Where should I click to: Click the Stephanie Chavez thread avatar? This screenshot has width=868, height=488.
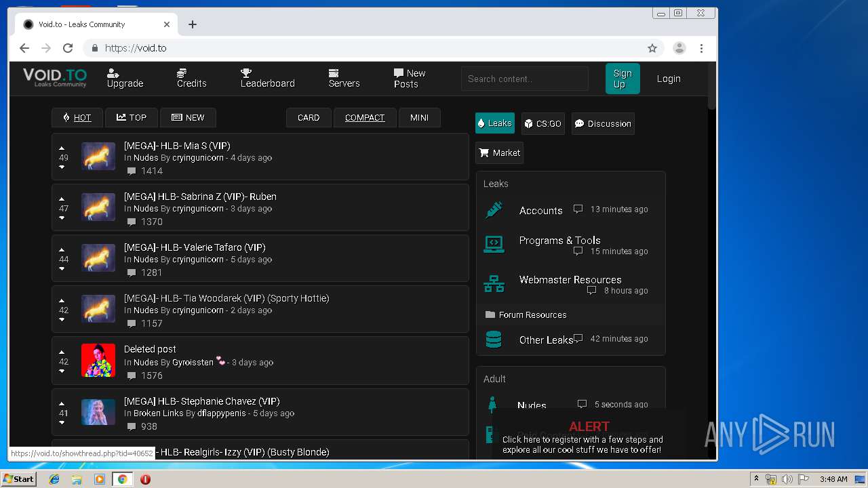[x=98, y=411]
